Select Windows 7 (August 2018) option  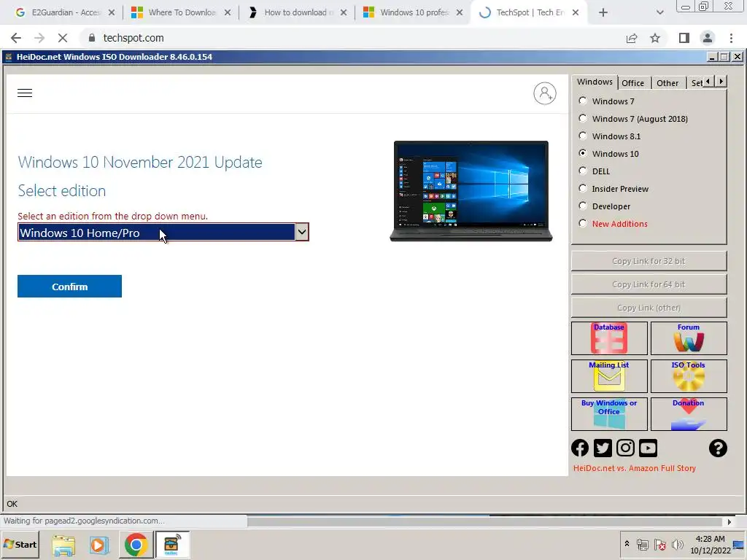(582, 118)
